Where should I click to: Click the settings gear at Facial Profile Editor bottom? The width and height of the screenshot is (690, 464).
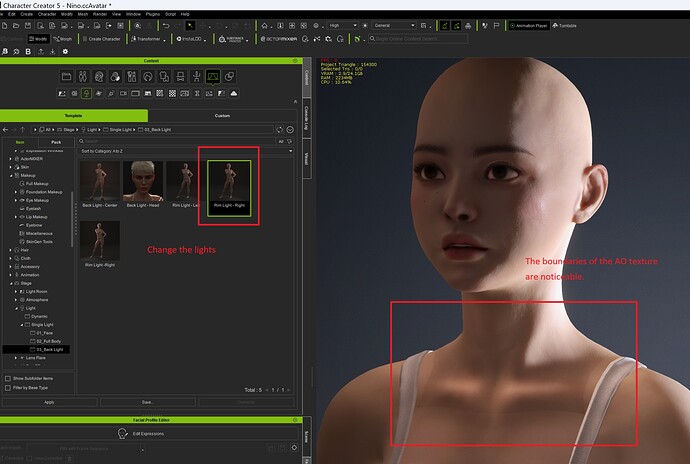[x=294, y=447]
